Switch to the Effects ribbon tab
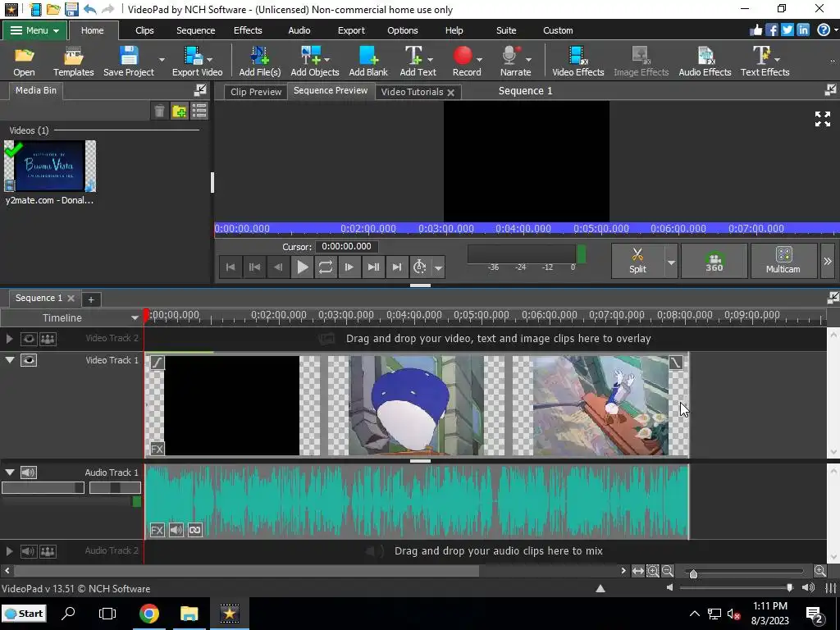Viewport: 840px width, 630px height. 248,30
